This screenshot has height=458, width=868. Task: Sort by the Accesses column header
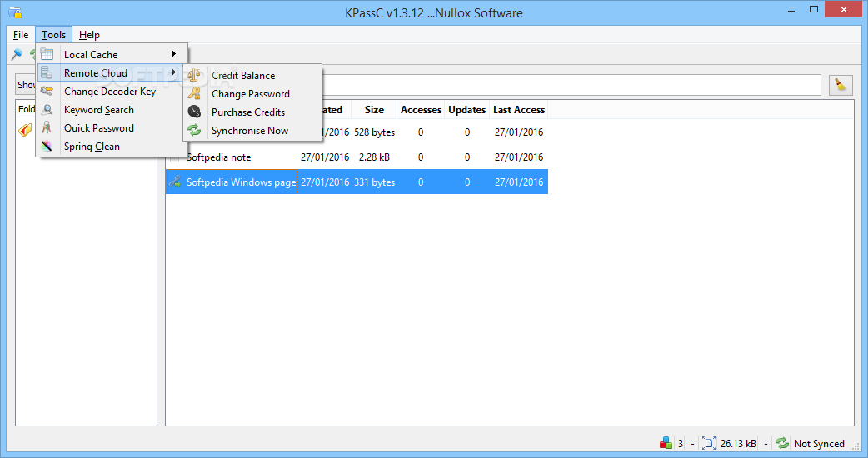(421, 110)
